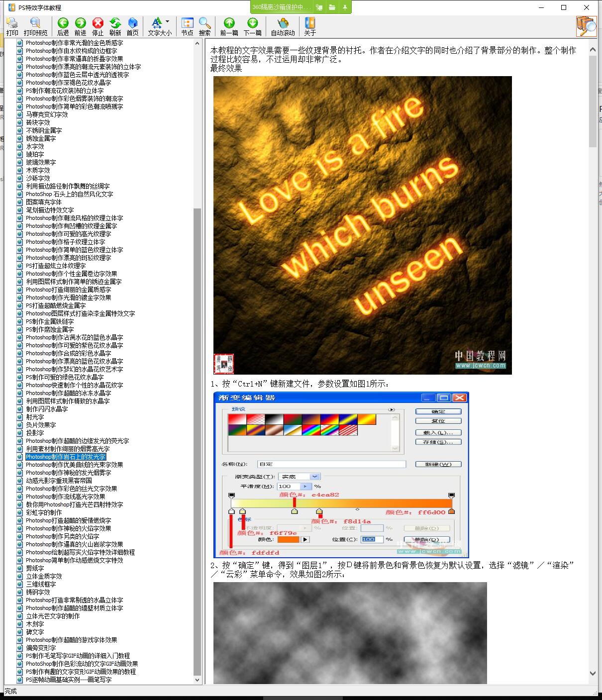Click the Love is a fire image

point(363,225)
